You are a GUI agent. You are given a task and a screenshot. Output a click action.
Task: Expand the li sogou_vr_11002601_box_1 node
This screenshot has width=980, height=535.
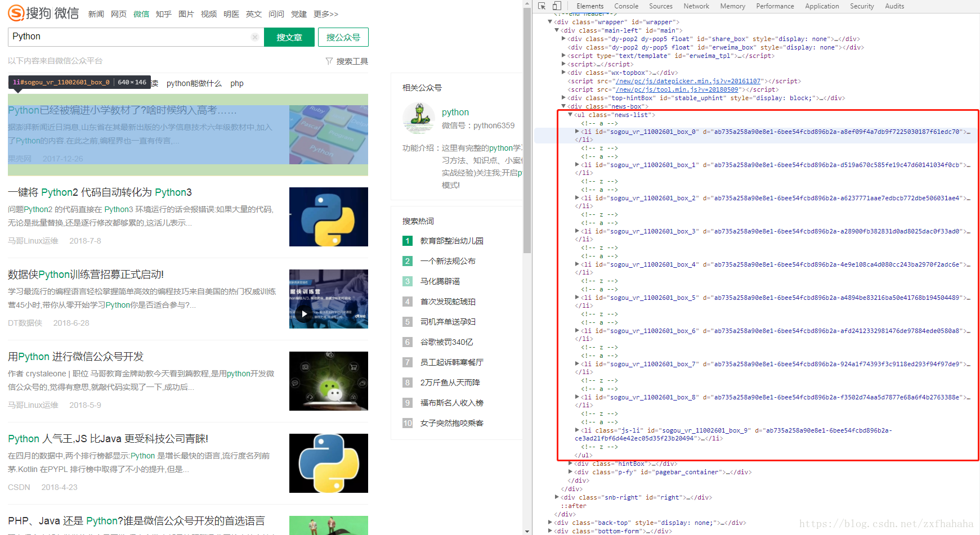(577, 165)
